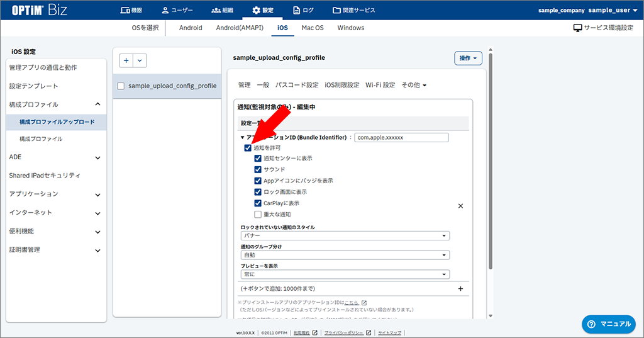
Task: Click the plus add profile button
Action: point(126,60)
